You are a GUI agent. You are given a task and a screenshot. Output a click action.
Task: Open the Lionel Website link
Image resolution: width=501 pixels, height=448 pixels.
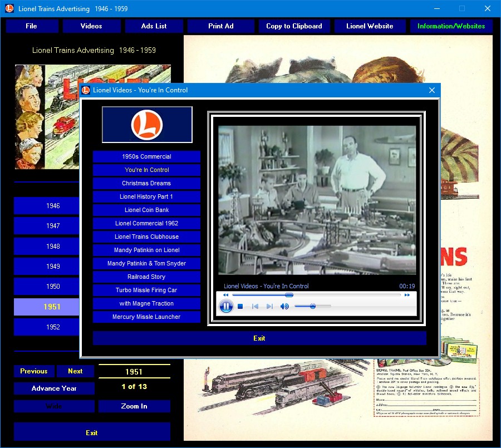[x=370, y=26]
